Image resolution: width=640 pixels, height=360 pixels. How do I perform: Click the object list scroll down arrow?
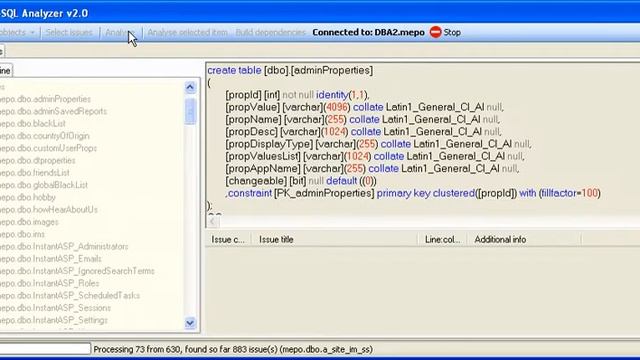(190, 323)
